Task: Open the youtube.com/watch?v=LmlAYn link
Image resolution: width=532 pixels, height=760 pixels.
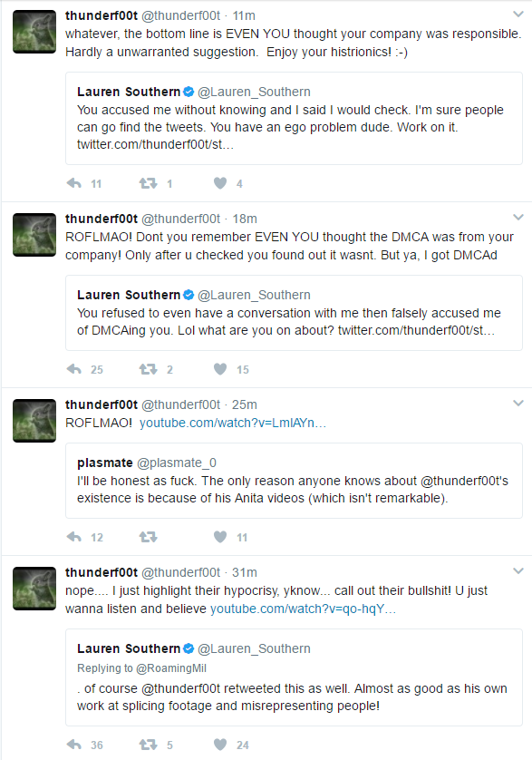Action: click(233, 424)
